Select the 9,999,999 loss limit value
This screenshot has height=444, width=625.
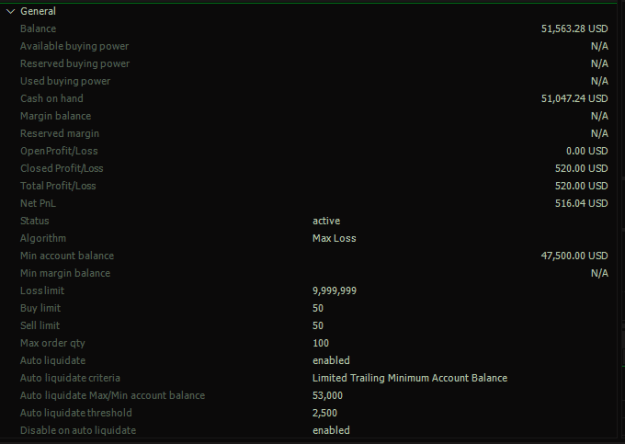point(334,291)
